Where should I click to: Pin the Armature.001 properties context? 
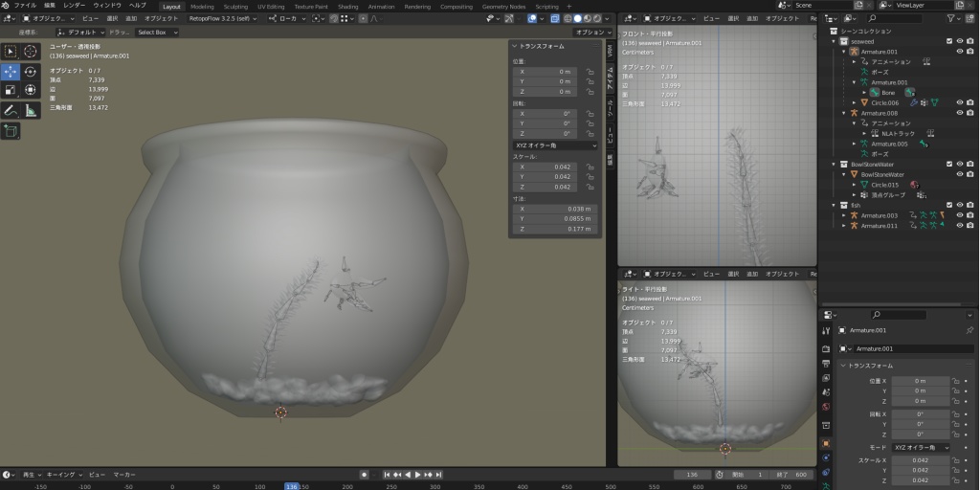click(969, 330)
